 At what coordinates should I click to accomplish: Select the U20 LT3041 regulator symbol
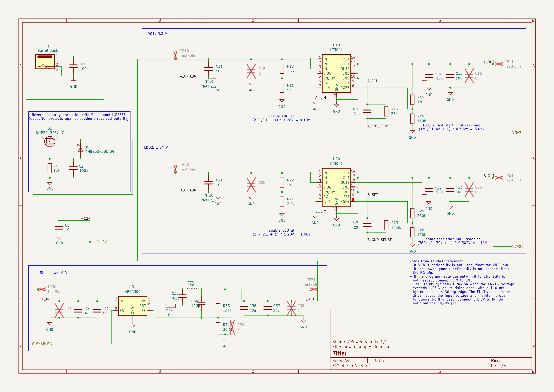point(336,187)
